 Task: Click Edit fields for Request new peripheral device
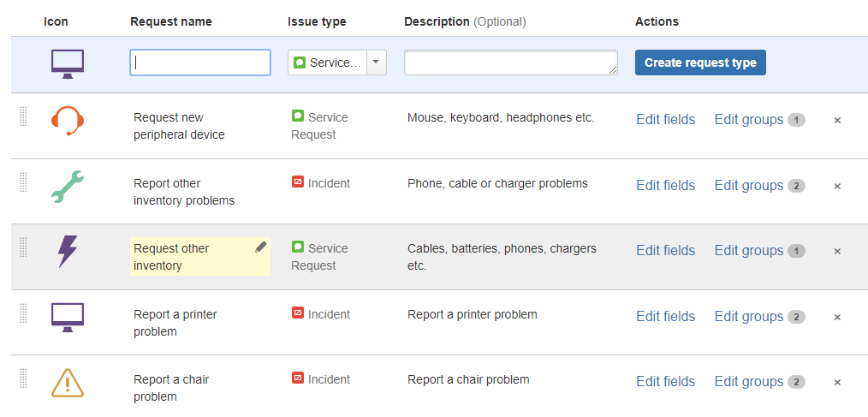[x=665, y=120]
